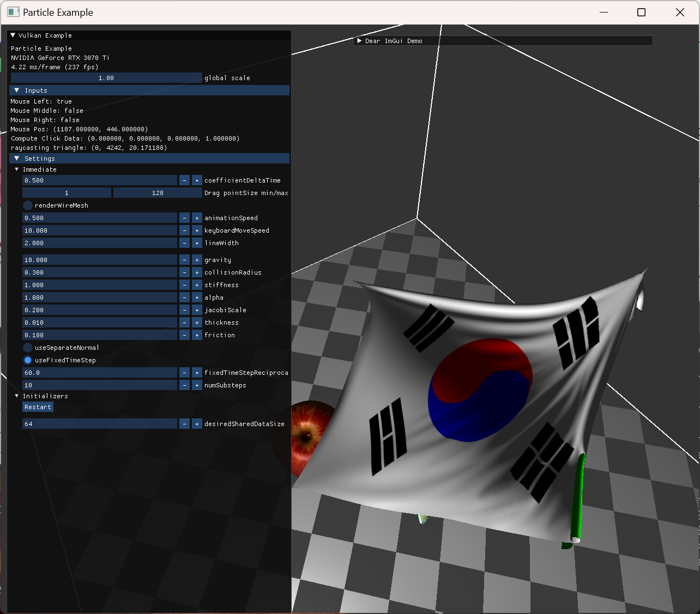This screenshot has width=700, height=614.
Task: Decrease gravity with minus button
Action: click(184, 260)
